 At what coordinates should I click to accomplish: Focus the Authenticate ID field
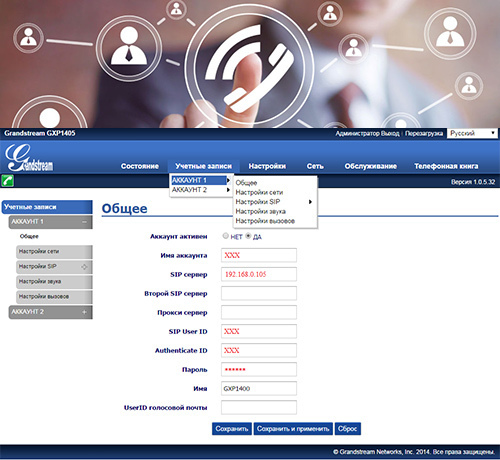[x=259, y=350]
